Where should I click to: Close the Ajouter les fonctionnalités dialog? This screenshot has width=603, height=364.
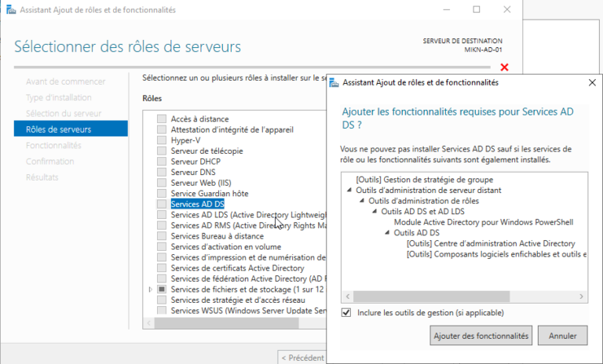592,82
